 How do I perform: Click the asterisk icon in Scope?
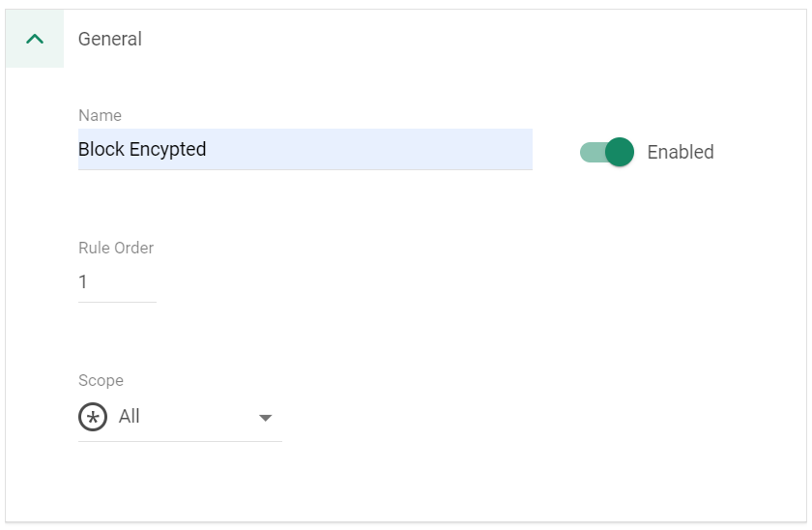point(93,417)
